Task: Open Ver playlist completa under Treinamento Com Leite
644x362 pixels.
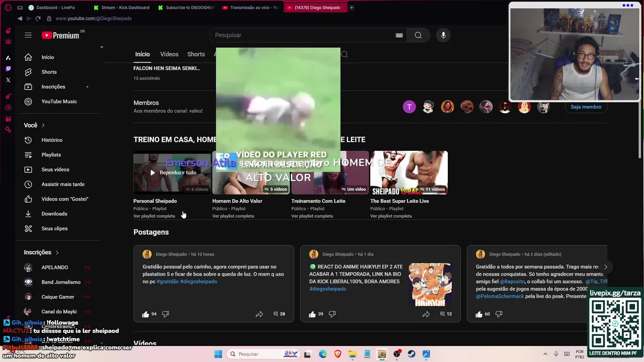Action: tap(312, 216)
